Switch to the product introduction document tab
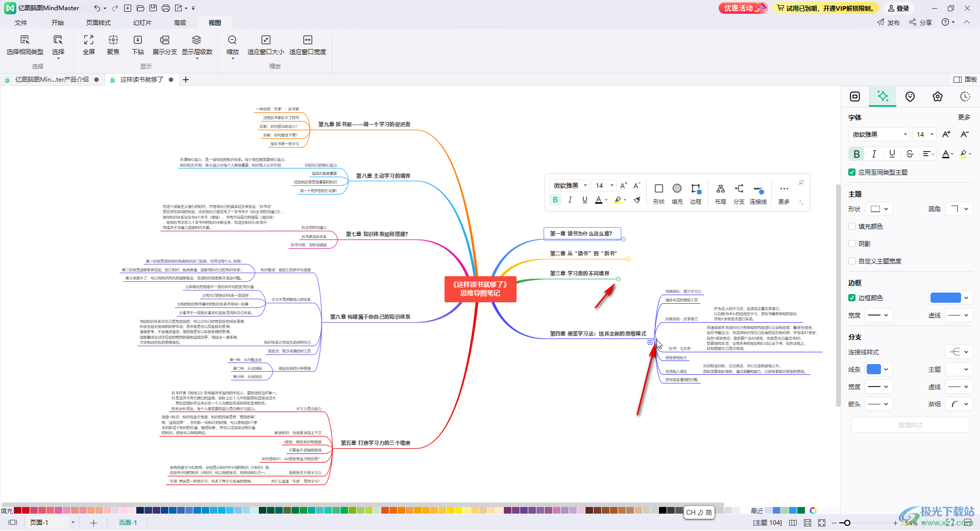 pos(52,80)
